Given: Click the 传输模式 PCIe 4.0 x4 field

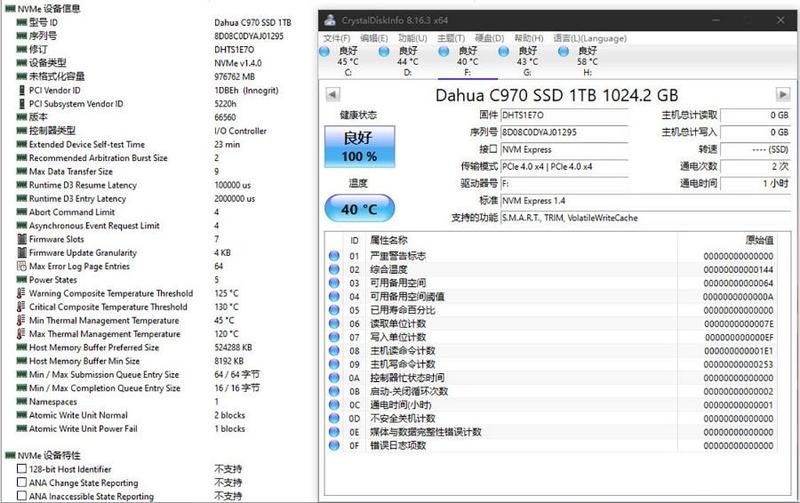Looking at the screenshot, I should pyautogui.click(x=564, y=166).
